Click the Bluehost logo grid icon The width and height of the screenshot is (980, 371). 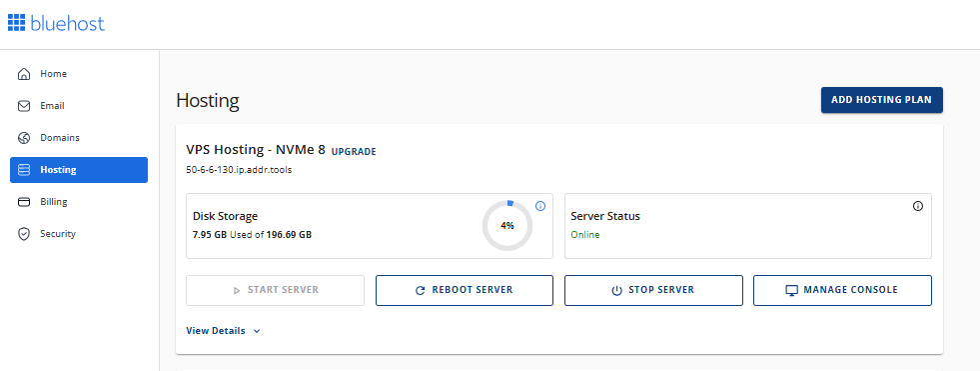[x=16, y=23]
